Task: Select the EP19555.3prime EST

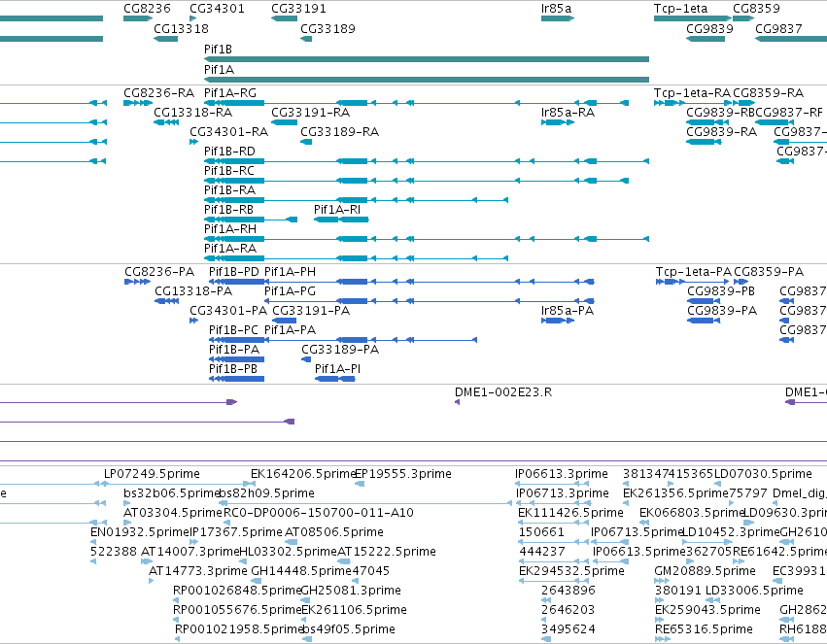Action: (360, 484)
